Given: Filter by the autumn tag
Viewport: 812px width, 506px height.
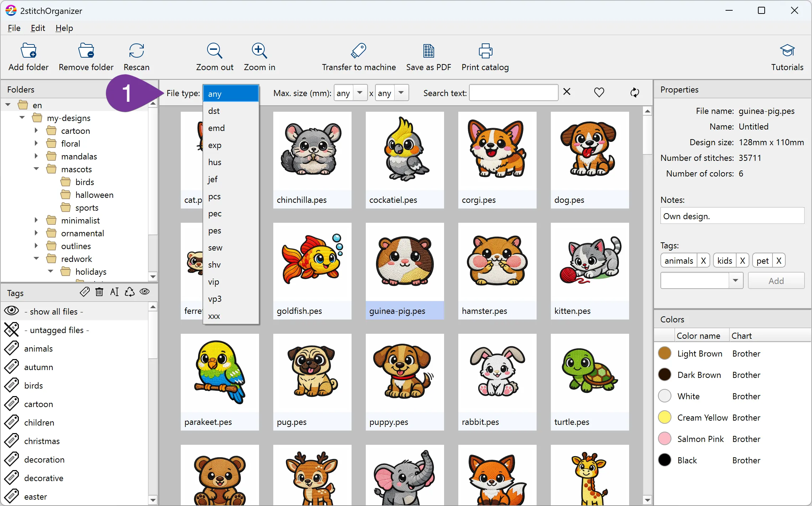Looking at the screenshot, I should click(x=75, y=367).
